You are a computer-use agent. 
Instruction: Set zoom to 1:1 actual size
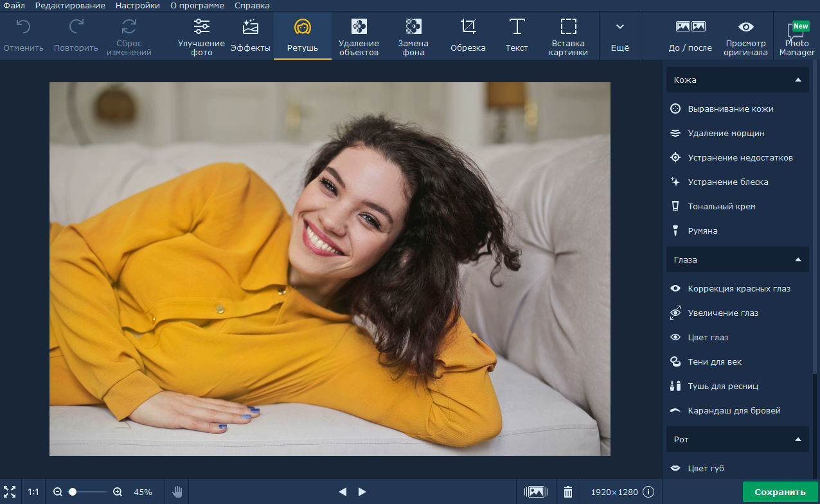pos(33,492)
